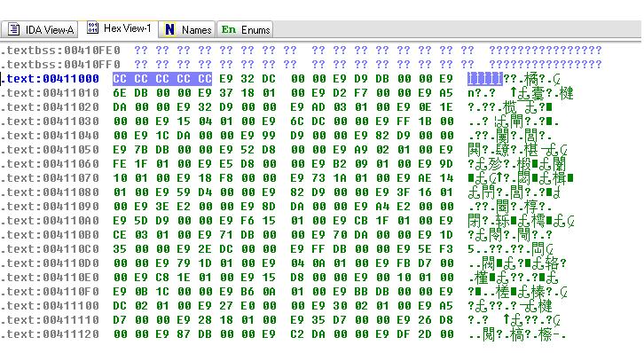The height and width of the screenshot is (353, 644).
Task: Select address .textbss:00410FE0
Action: point(60,51)
